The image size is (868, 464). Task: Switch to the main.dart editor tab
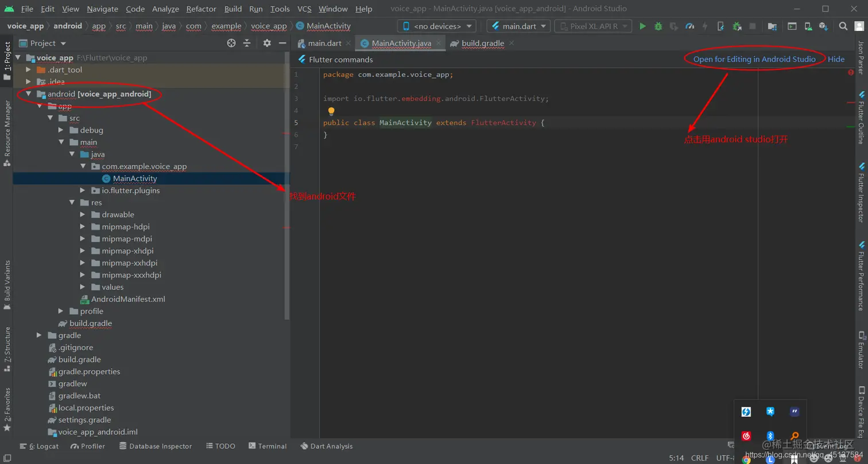[x=324, y=43]
